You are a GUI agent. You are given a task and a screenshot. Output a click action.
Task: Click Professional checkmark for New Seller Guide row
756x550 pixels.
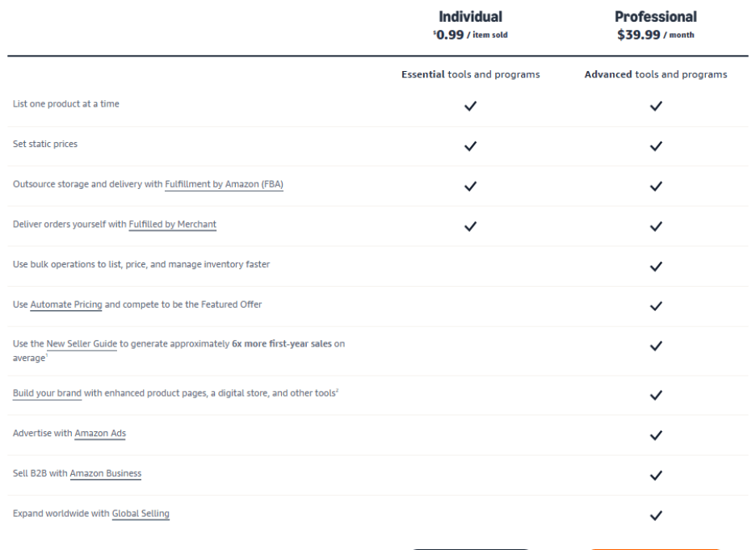(656, 346)
